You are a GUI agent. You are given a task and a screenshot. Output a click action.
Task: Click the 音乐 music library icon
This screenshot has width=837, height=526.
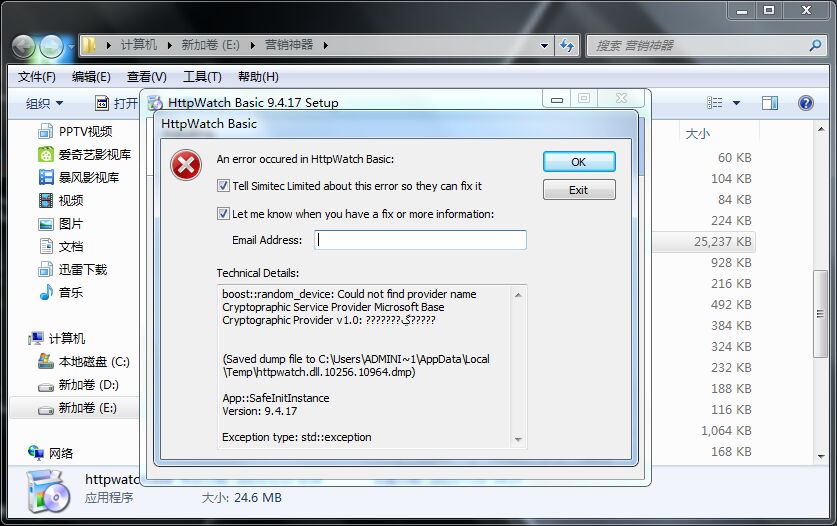click(x=46, y=293)
